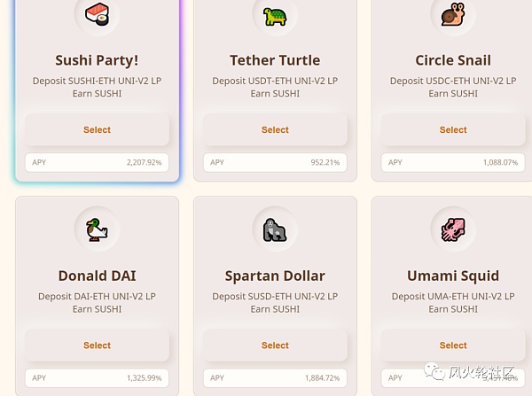Select the Umami Squid pool
The image size is (532, 396).
point(453,346)
